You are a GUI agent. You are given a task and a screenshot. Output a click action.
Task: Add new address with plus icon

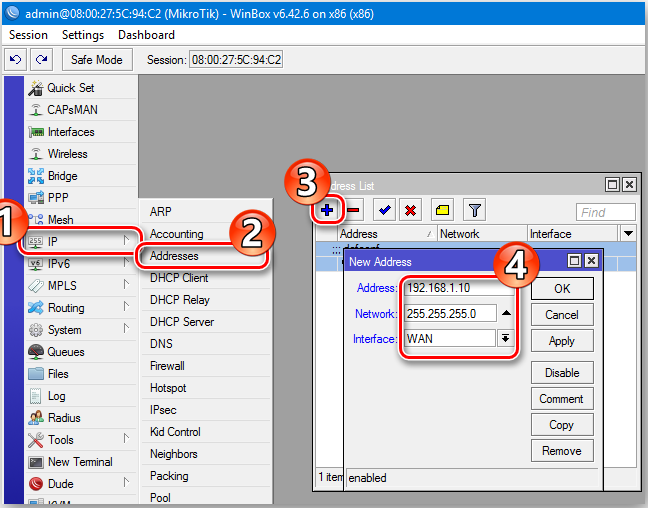(x=327, y=210)
